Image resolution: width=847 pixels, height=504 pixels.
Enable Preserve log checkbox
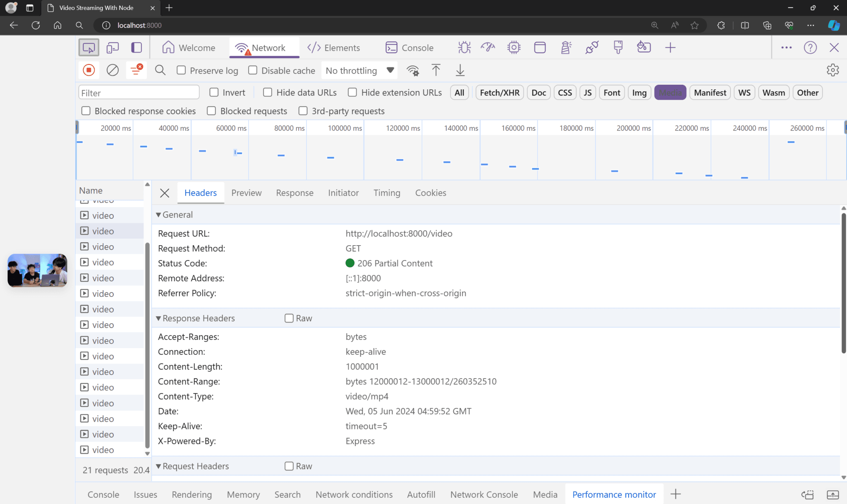pos(181,70)
